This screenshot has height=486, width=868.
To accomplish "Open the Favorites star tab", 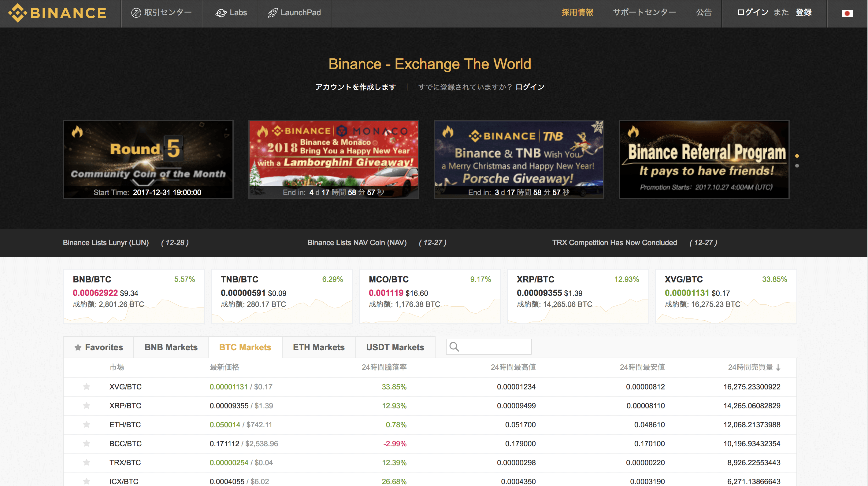I will pyautogui.click(x=98, y=347).
